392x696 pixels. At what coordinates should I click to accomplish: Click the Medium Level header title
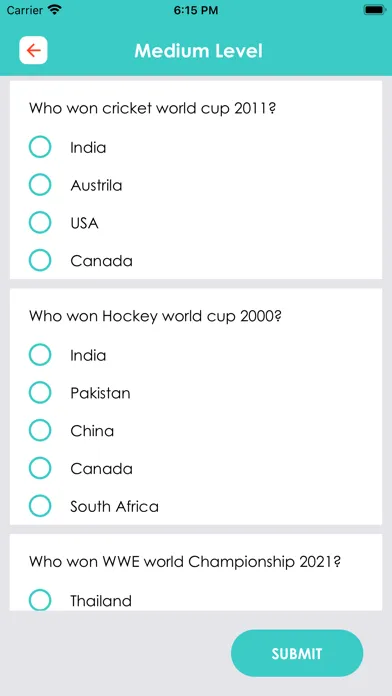click(198, 51)
